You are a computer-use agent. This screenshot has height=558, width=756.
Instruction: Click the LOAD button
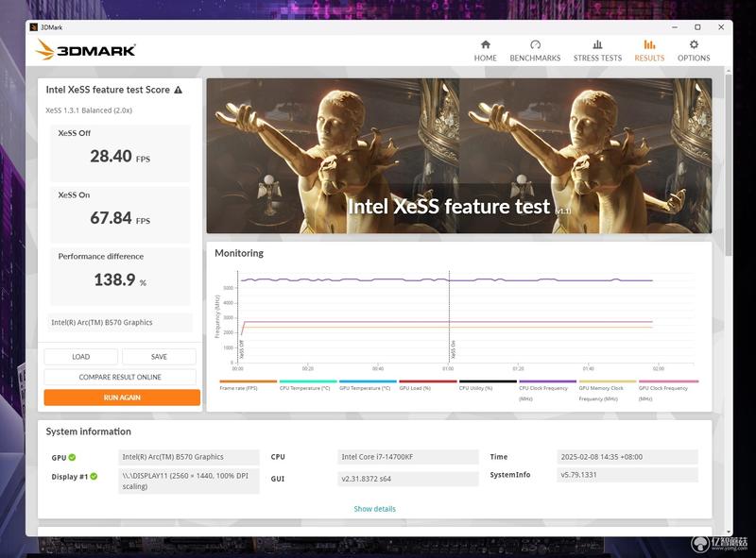[x=81, y=357]
